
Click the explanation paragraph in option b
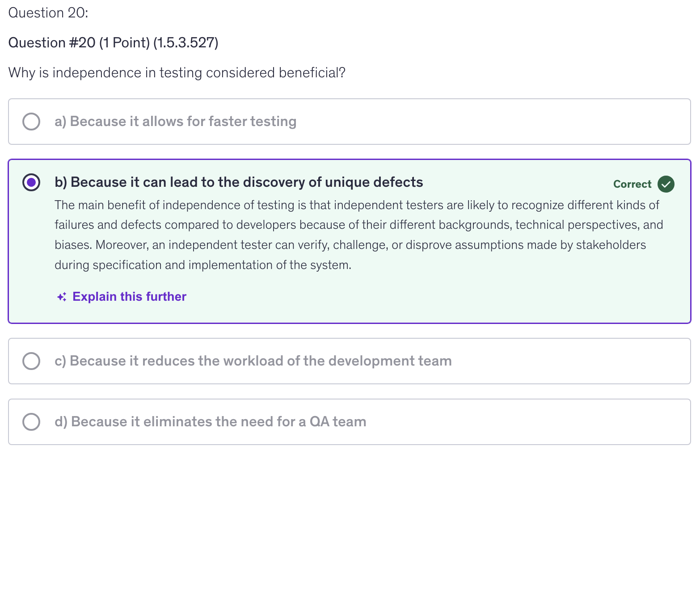pos(358,235)
